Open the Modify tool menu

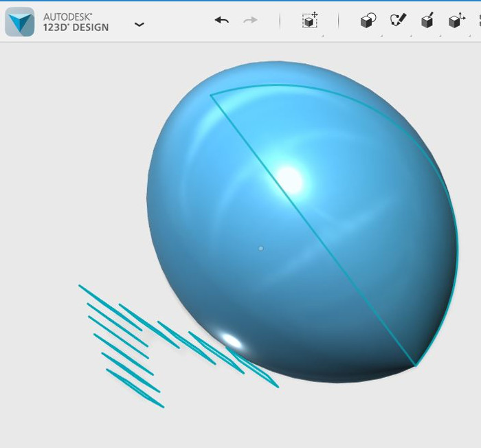[x=457, y=21]
